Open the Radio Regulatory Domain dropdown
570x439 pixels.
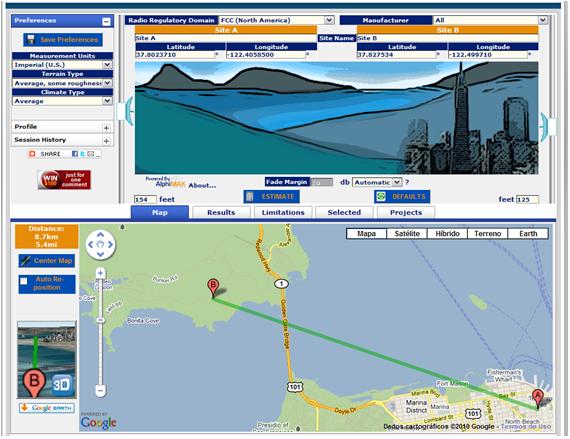coord(276,20)
